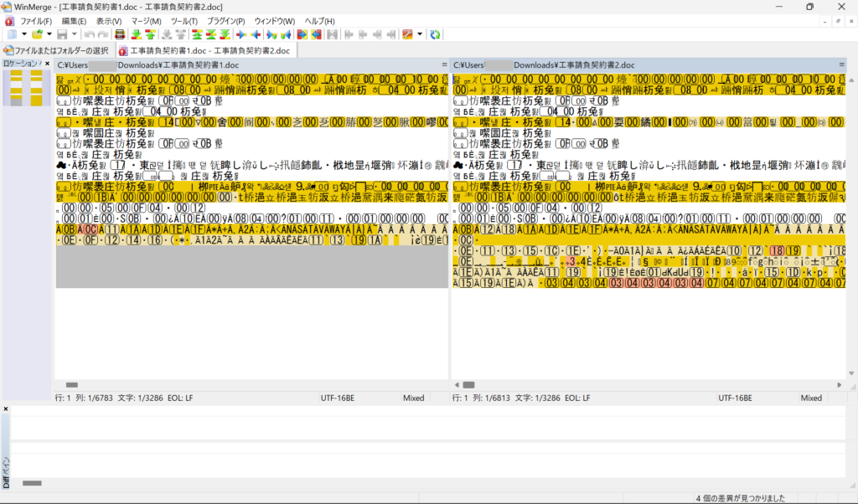
Task: Click the Copy to left icon
Action: (256, 34)
